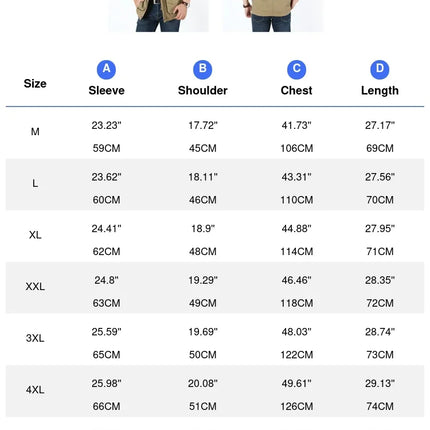Click the 74CM length value for 4XL

[x=380, y=406]
